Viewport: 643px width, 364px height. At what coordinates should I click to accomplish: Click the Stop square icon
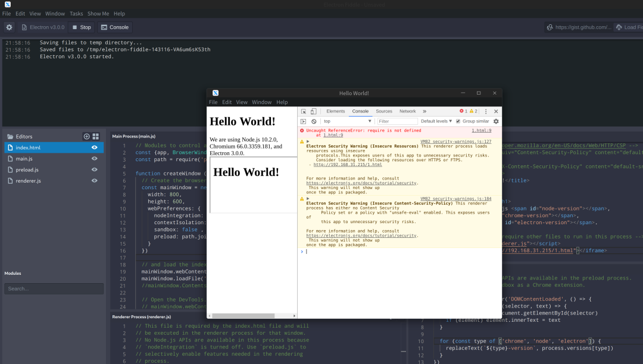point(74,27)
